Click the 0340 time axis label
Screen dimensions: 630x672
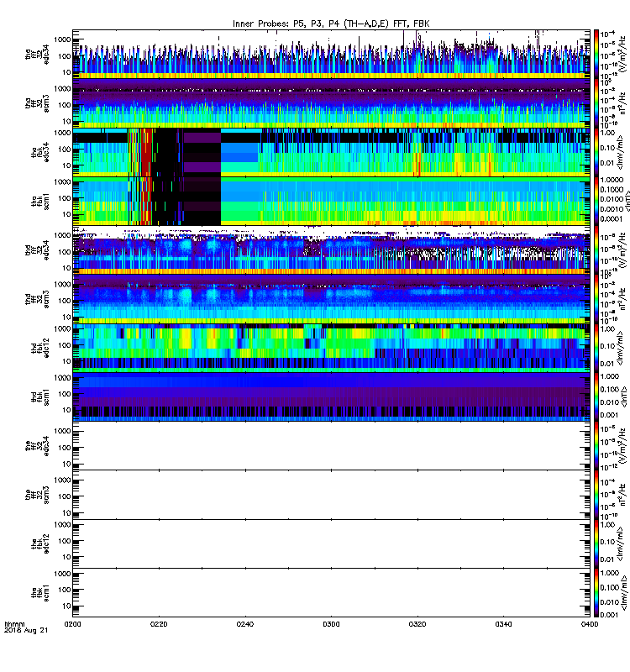click(503, 624)
